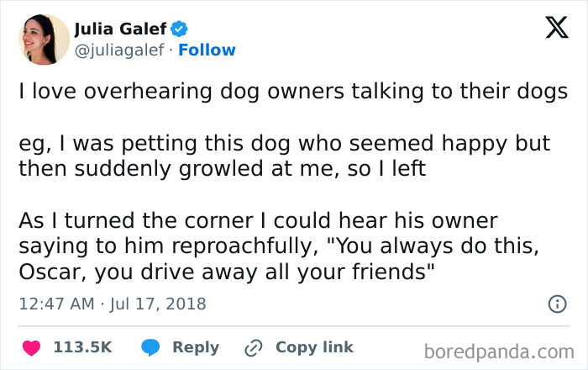Open Julia Galef's profile picture
Screen dimensions: 588x370
(45, 40)
